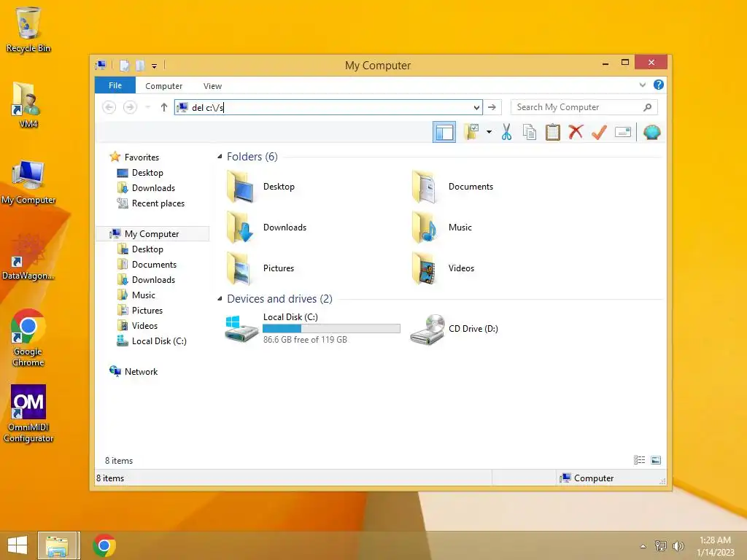Open the address bar history dropdown
This screenshot has height=560, width=747.
point(476,108)
